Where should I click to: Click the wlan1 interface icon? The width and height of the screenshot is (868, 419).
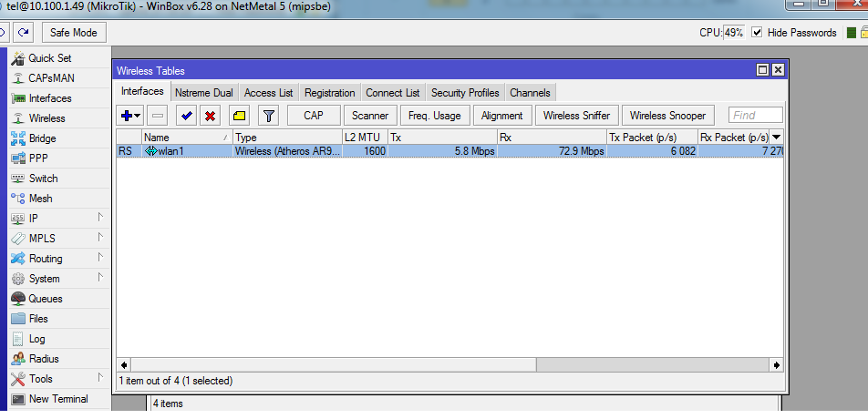(150, 151)
